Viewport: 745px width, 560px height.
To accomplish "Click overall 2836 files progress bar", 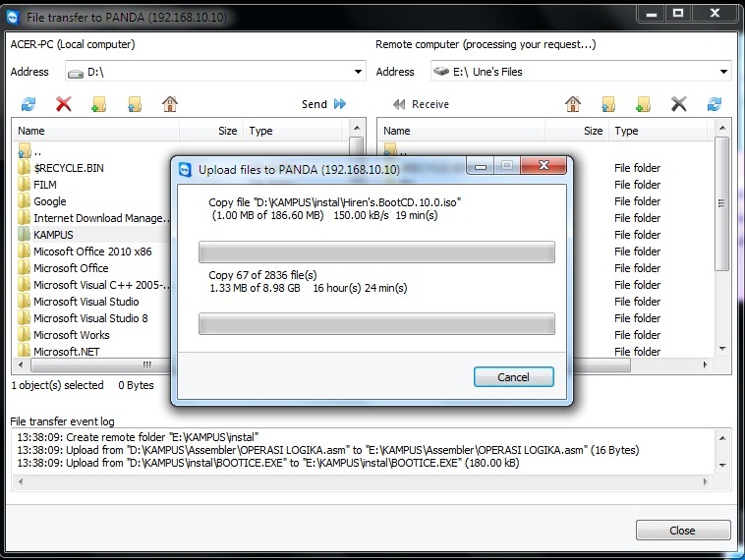I will (x=376, y=324).
